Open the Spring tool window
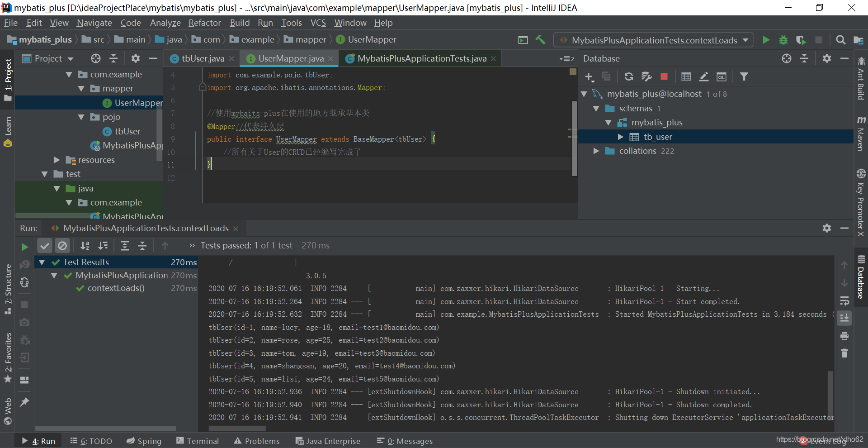The image size is (868, 448). 144,441
